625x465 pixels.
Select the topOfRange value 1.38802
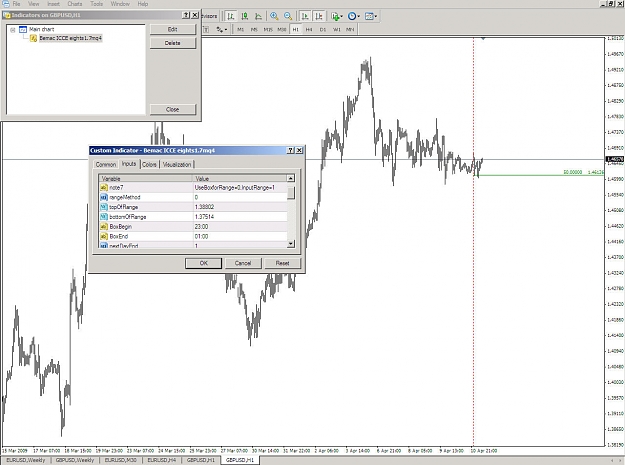pyautogui.click(x=204, y=207)
